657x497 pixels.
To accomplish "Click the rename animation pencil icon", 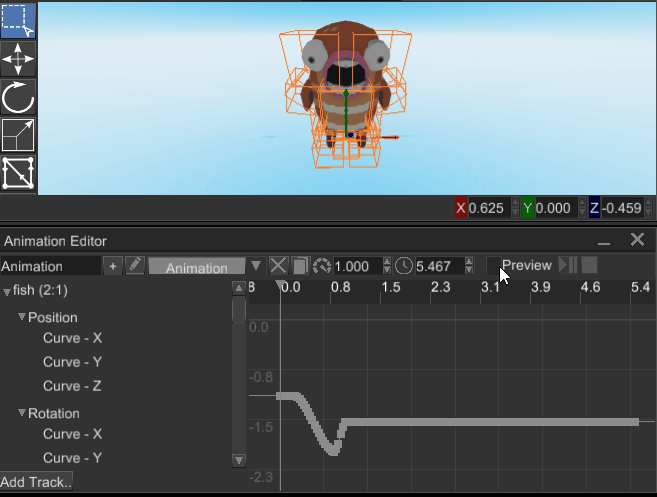I will click(135, 266).
